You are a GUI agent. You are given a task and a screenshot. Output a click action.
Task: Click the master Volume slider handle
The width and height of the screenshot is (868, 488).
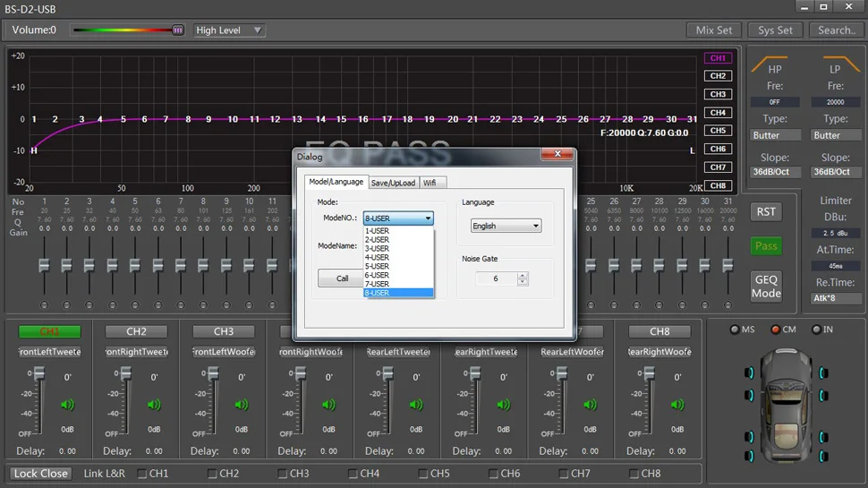click(x=177, y=30)
